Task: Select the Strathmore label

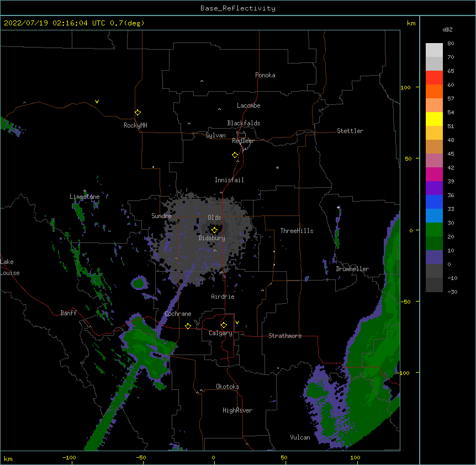Action: coord(285,336)
